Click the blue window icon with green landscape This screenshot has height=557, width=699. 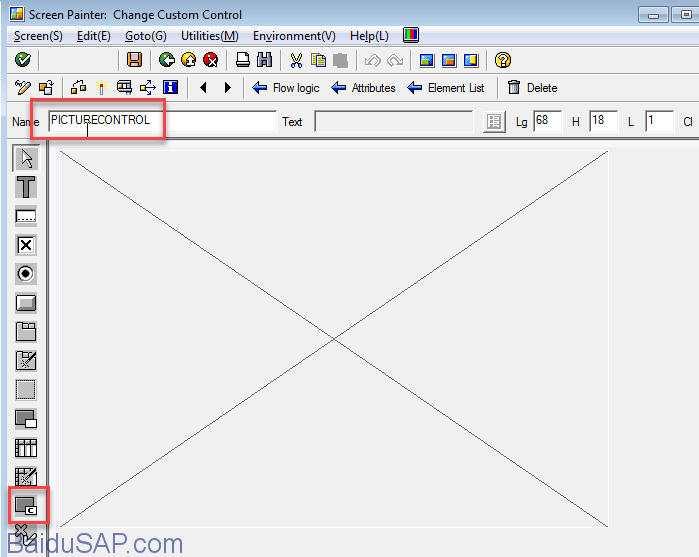[x=427, y=60]
